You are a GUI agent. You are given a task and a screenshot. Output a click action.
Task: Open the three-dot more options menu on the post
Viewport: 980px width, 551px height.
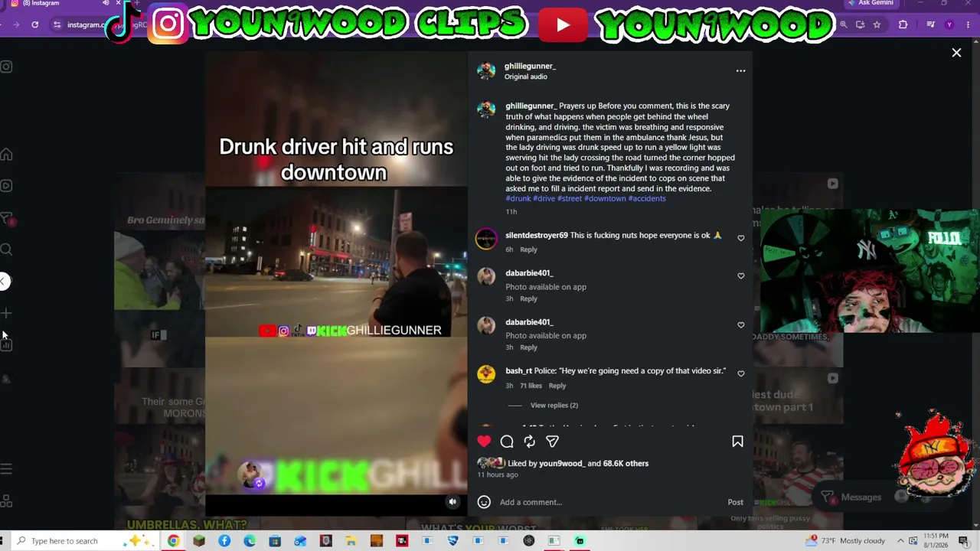click(740, 70)
